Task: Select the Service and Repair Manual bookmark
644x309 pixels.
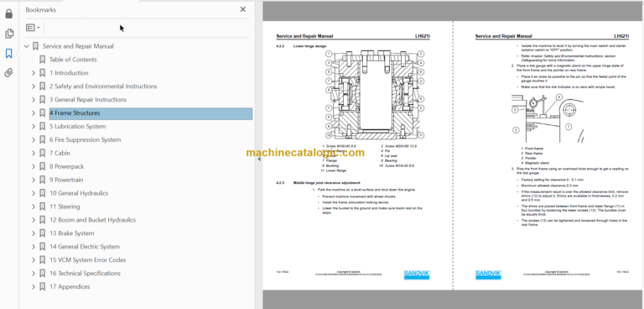Action: (78, 46)
